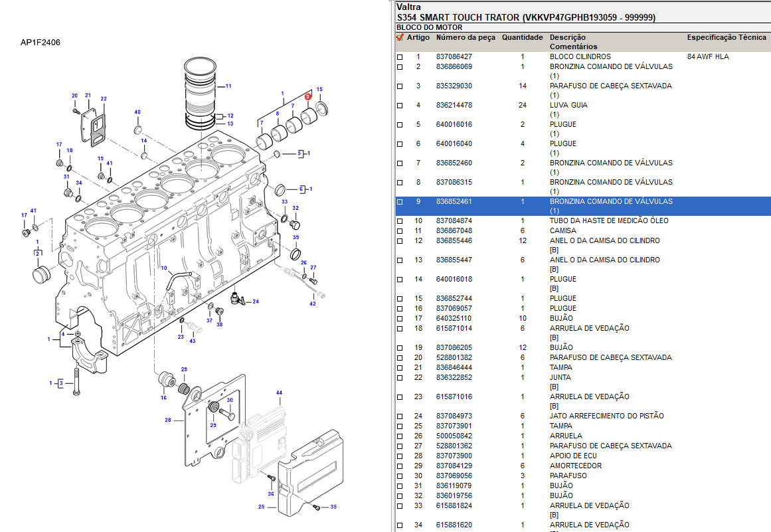Click the red checkmark select-all icon in header
The image size is (771, 532).
coord(400,38)
